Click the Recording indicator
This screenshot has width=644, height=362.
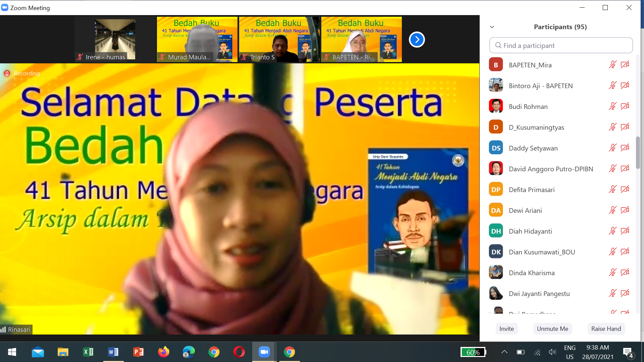pos(22,73)
